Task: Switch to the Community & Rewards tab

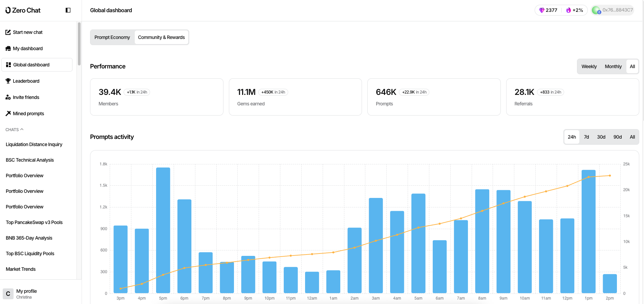Action: 162,37
